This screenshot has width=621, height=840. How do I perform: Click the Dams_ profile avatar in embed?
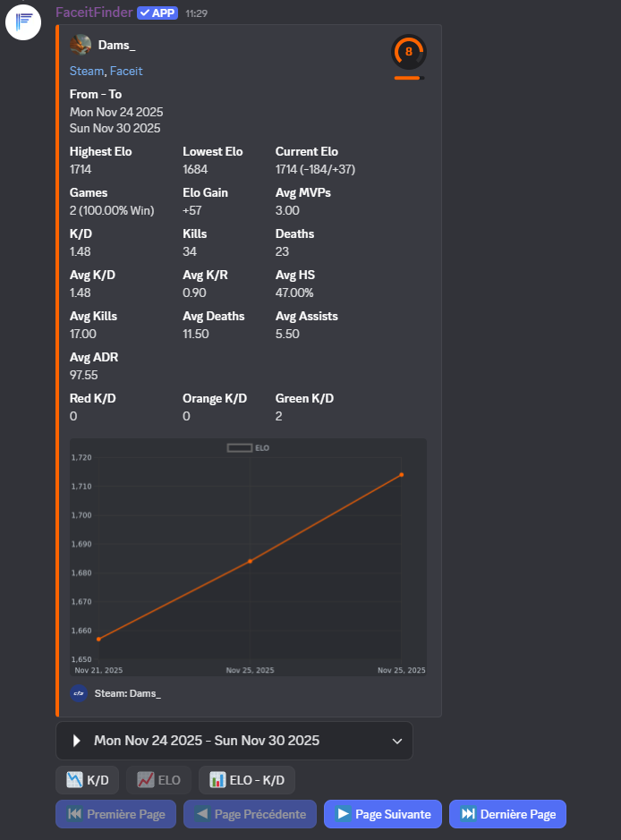click(81, 45)
